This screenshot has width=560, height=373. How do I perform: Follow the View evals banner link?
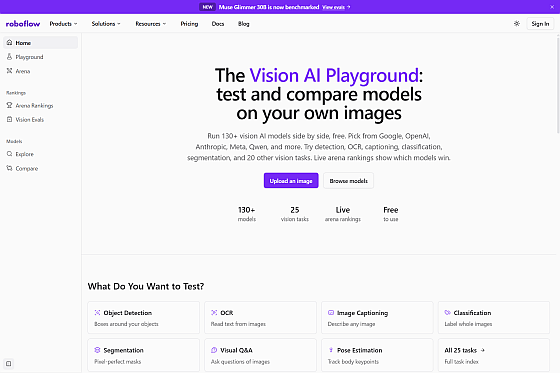tap(336, 7)
